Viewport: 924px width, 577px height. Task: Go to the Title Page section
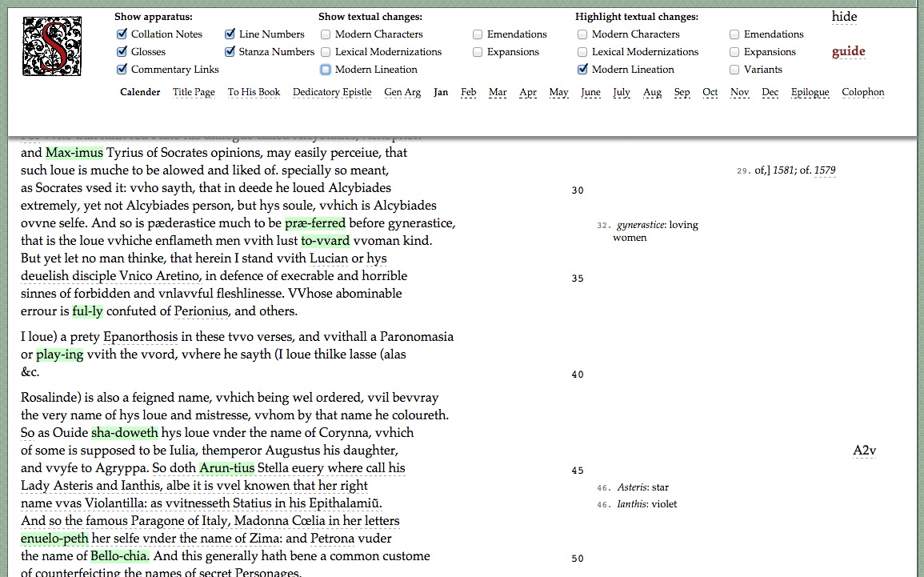[194, 92]
